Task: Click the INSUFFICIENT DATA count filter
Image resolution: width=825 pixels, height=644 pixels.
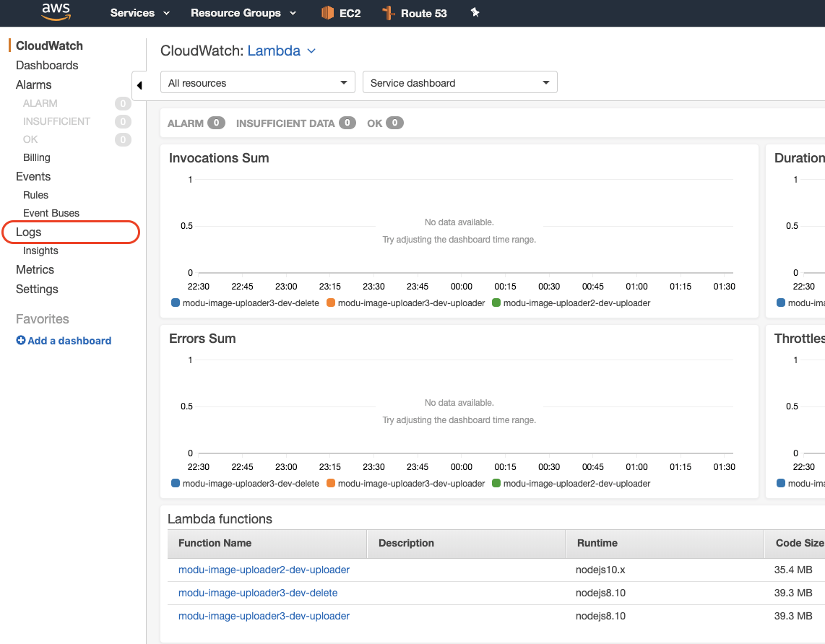Action: [295, 123]
